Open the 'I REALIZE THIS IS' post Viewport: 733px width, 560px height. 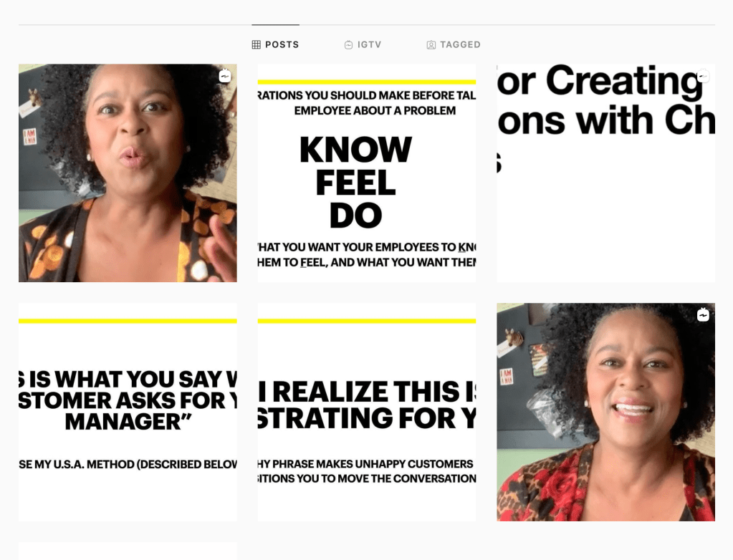(367, 412)
